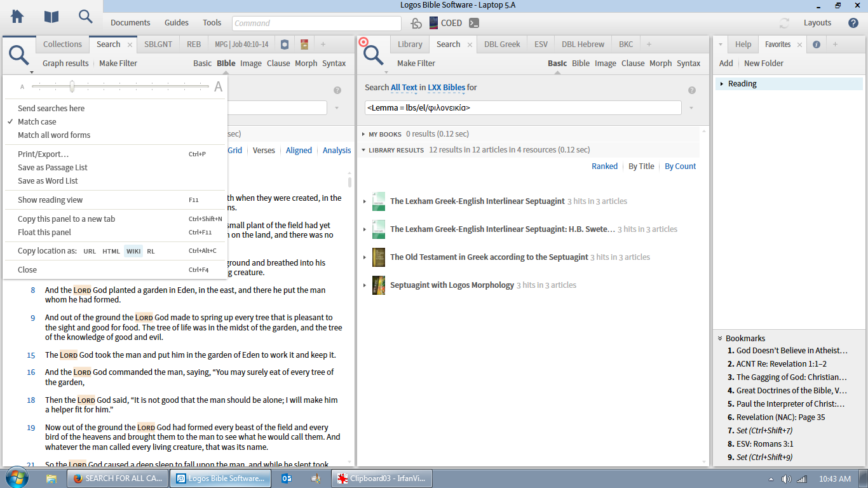The image size is (868, 488).
Task: Open Windows Start button
Action: point(17,478)
